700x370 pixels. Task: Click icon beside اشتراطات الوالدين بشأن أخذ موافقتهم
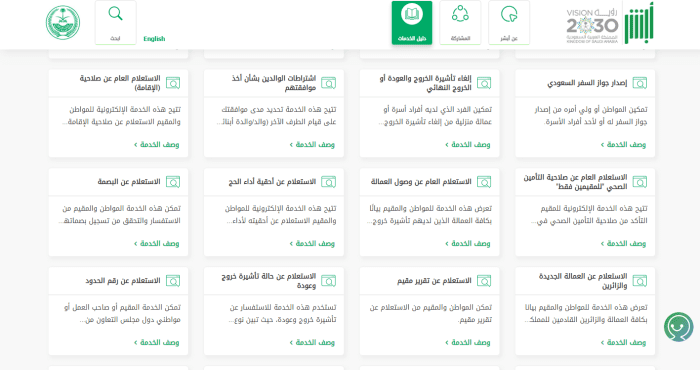tap(329, 83)
